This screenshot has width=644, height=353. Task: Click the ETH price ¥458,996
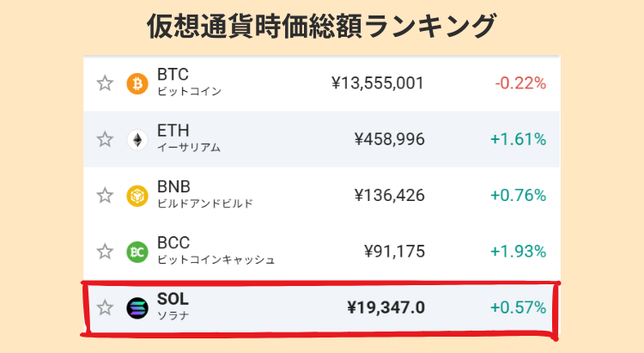tap(389, 139)
